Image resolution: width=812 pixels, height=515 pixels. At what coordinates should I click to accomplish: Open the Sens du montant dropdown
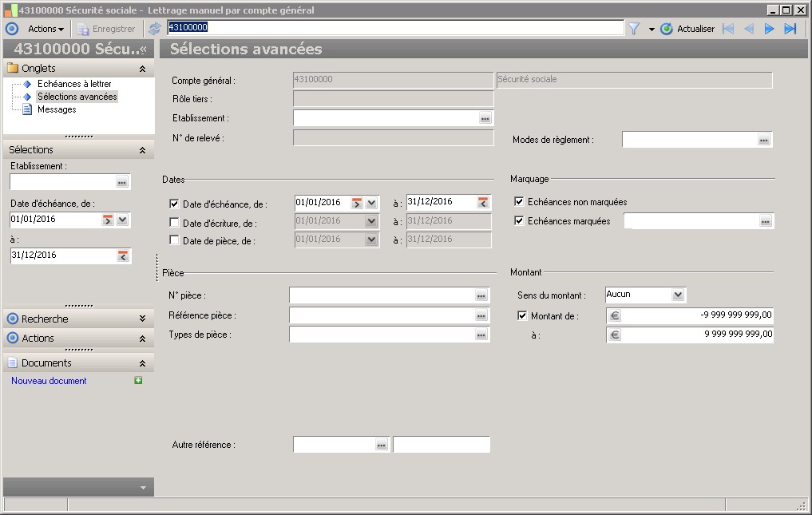click(678, 295)
